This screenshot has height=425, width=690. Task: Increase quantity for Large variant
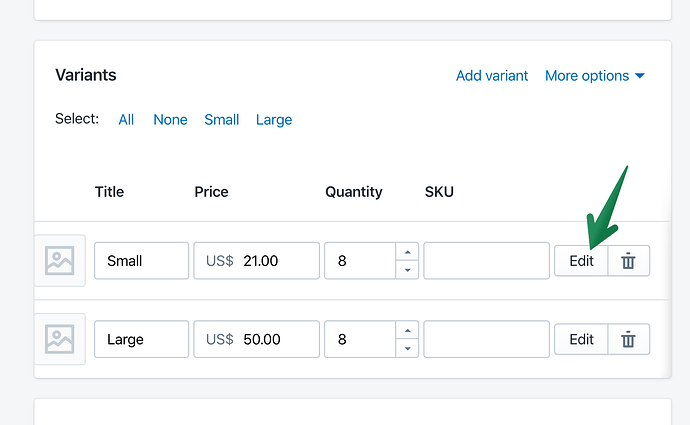coord(407,331)
